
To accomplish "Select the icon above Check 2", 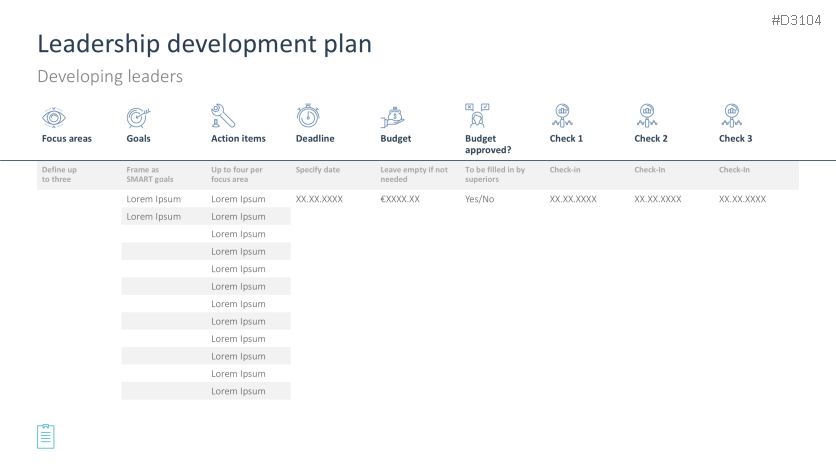I will tap(647, 114).
